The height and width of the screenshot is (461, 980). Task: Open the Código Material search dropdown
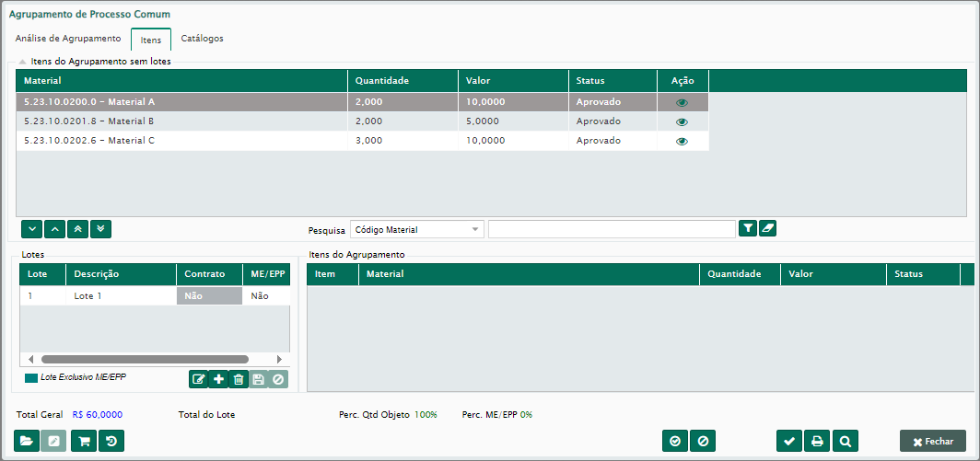[x=416, y=229]
